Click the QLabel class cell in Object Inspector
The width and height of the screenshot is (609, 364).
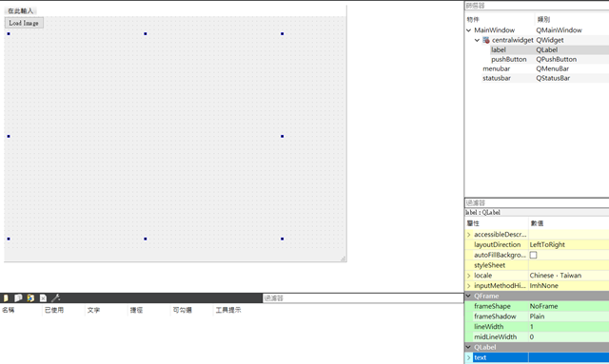(547, 49)
